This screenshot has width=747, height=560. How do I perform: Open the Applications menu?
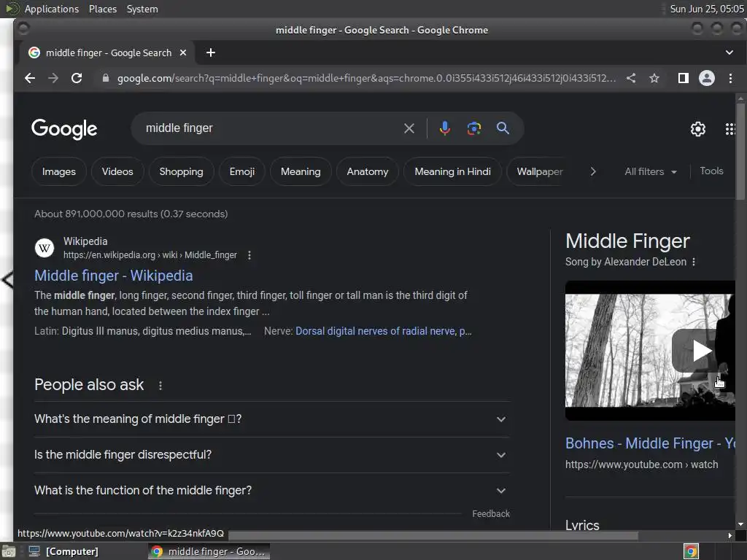[52, 9]
